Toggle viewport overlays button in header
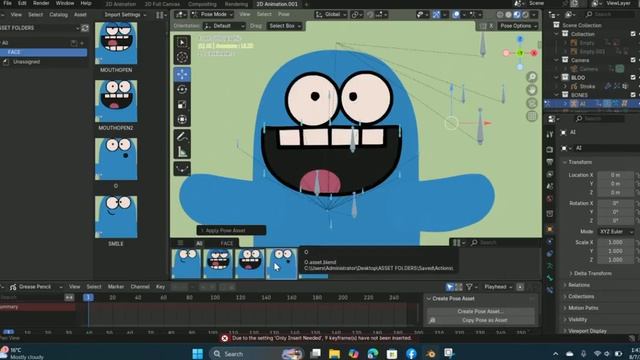This screenshot has width=640, height=360. tap(456, 15)
